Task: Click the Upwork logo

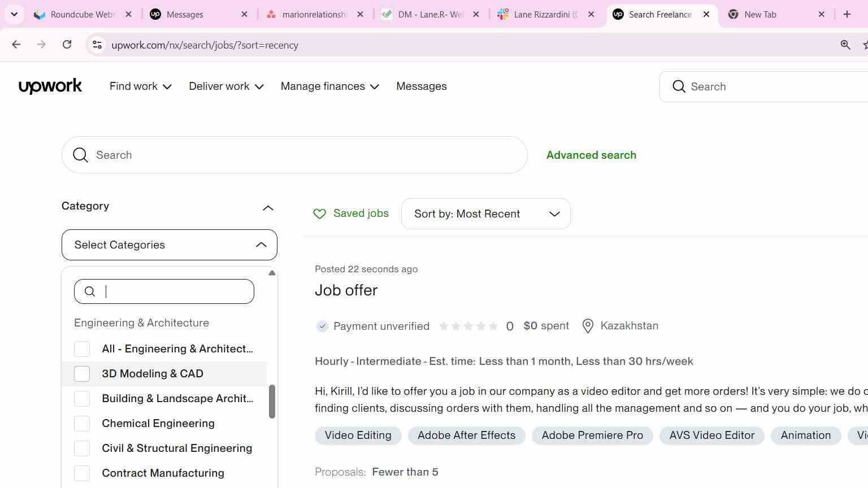Action: pyautogui.click(x=50, y=86)
